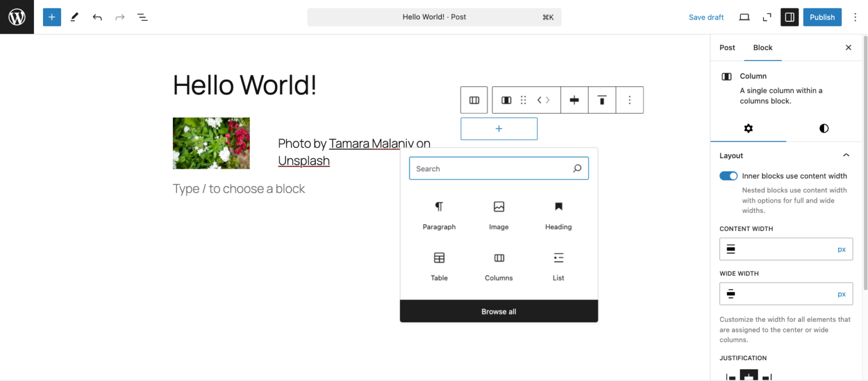Toggle the Settings sidebar panel icon

click(789, 17)
